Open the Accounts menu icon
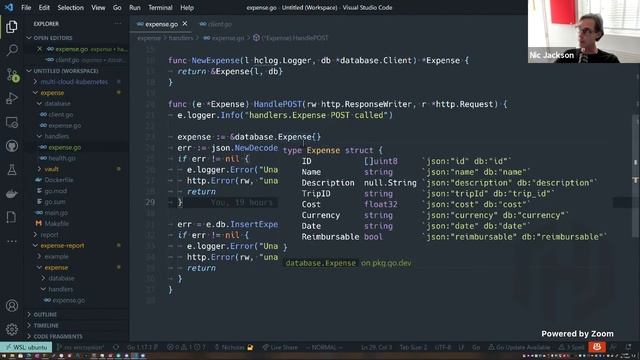Screen dimensions: 640x360 pos(12,306)
